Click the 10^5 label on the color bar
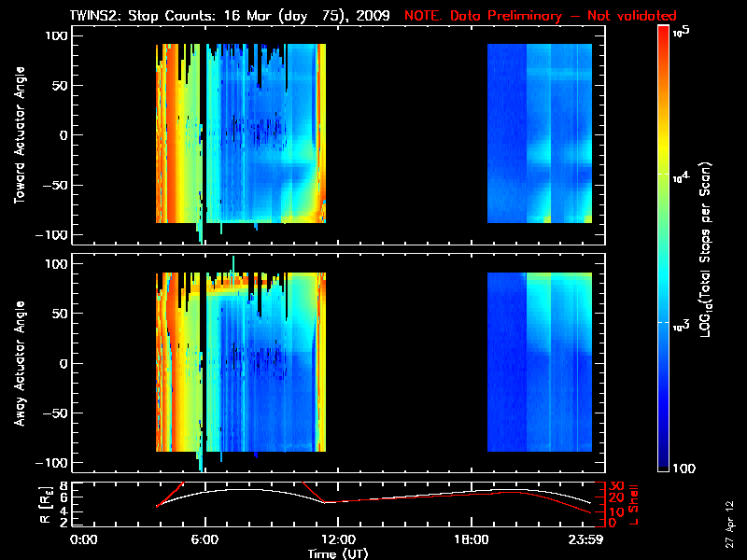 684,31
